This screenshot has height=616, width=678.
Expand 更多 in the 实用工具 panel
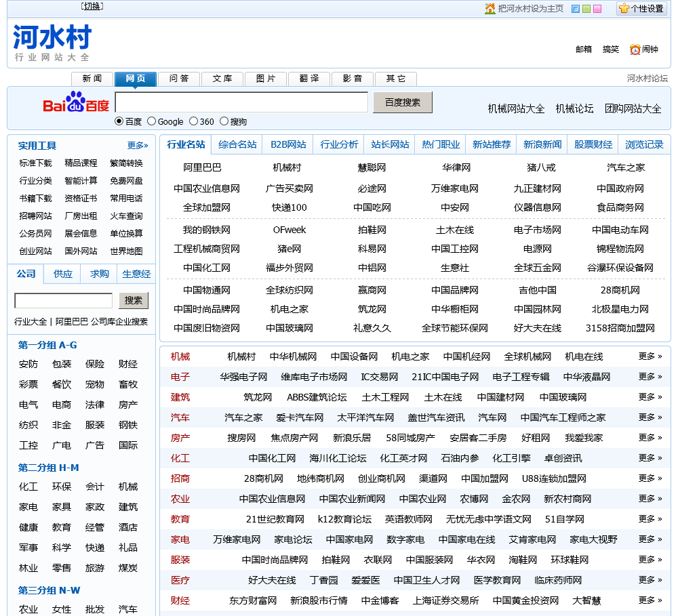point(138,145)
